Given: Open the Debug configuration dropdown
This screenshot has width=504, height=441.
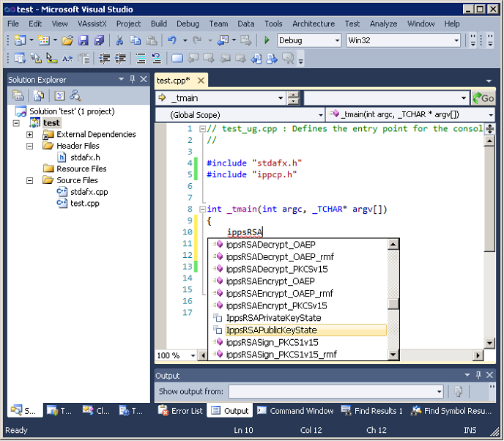Looking at the screenshot, I should pyautogui.click(x=336, y=40).
